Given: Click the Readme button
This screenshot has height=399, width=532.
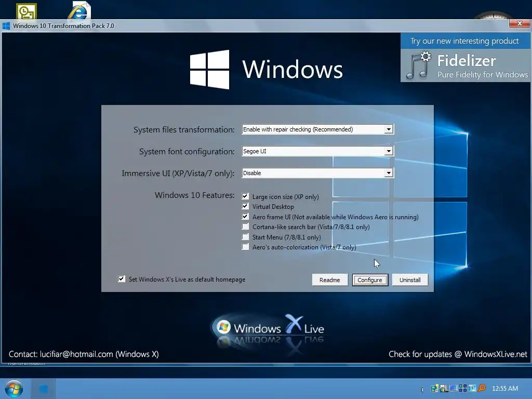Looking at the screenshot, I should [330, 280].
